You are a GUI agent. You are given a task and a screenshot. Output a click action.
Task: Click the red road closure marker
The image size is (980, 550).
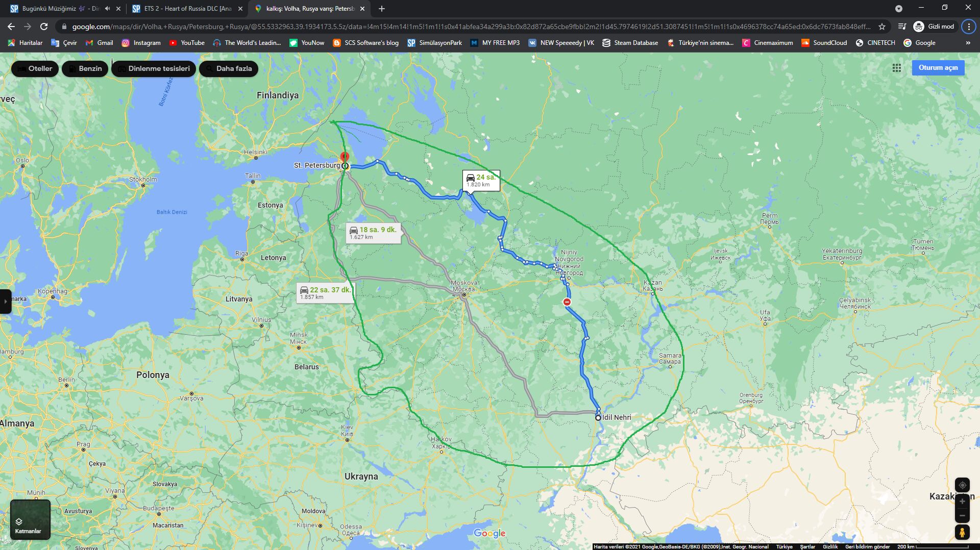567,302
